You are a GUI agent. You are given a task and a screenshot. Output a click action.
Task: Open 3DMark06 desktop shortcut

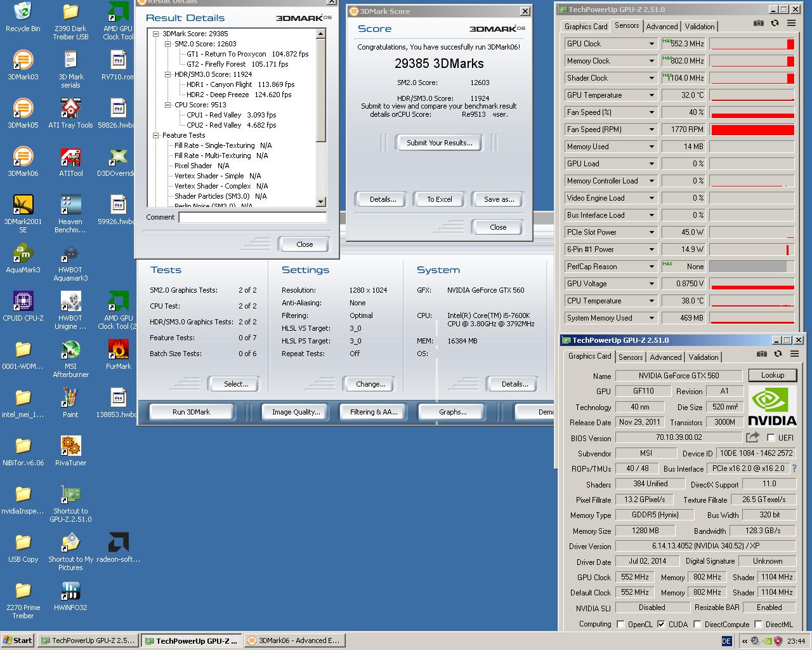[x=23, y=162]
